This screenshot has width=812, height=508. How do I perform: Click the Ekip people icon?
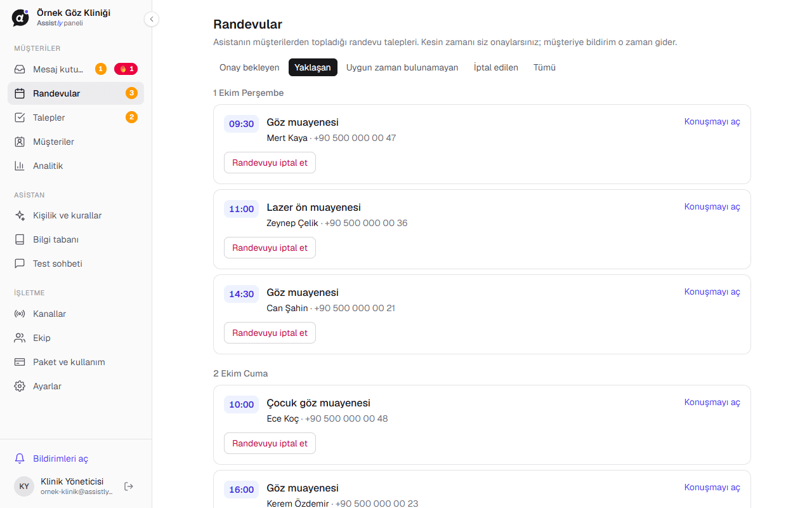coord(20,338)
